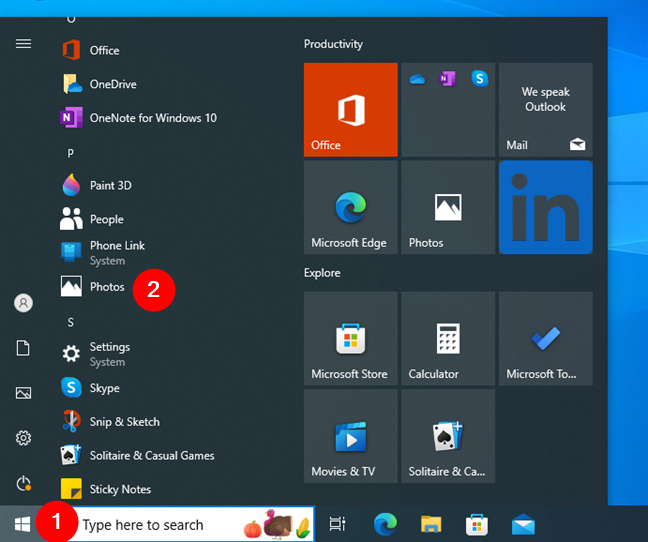This screenshot has height=542, width=648.
Task: Launch Edge from the taskbar
Action: 385,525
